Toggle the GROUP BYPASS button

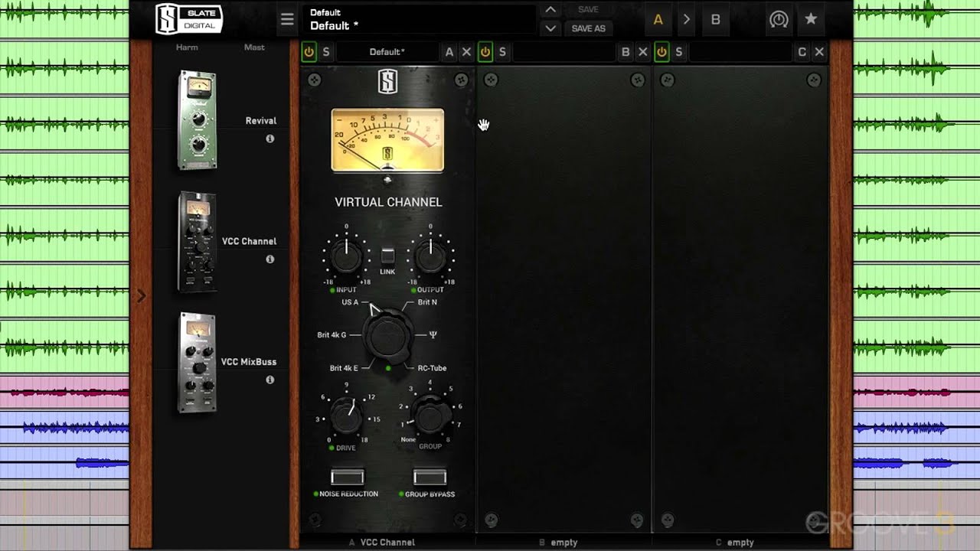coord(430,478)
